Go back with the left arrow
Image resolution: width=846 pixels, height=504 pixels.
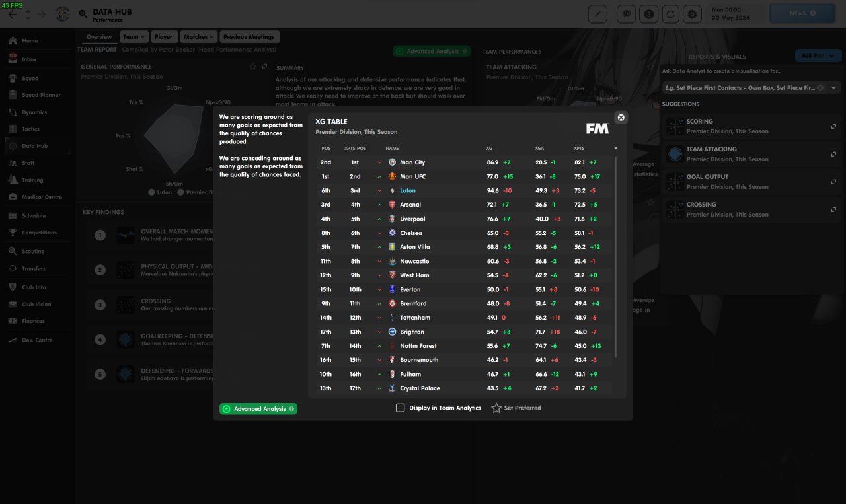pos(13,14)
